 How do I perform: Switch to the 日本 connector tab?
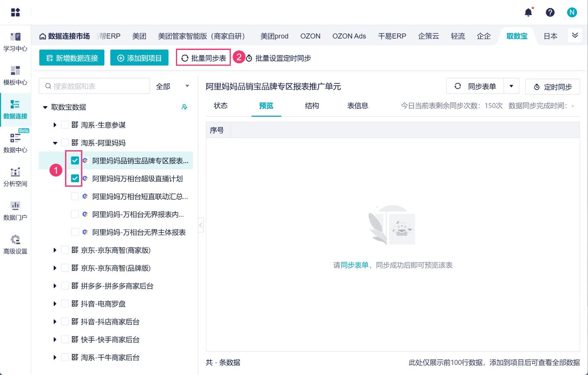tap(551, 36)
